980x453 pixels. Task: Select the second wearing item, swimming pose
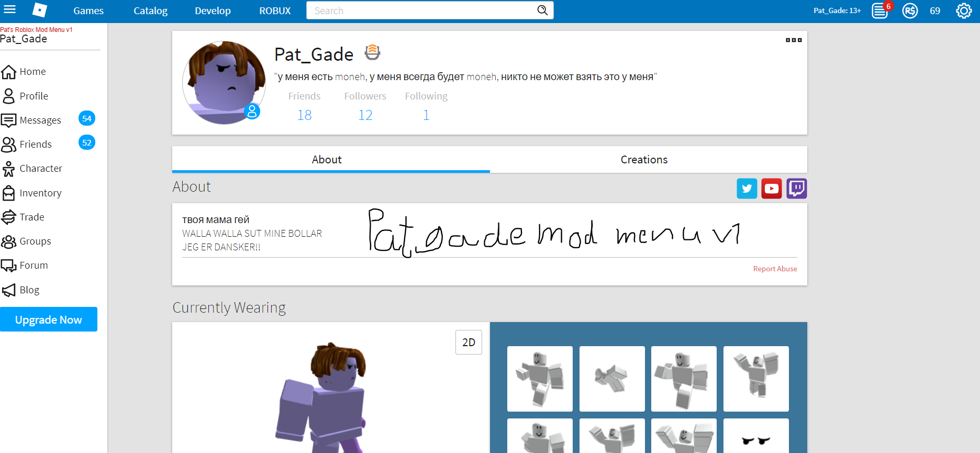tap(612, 379)
